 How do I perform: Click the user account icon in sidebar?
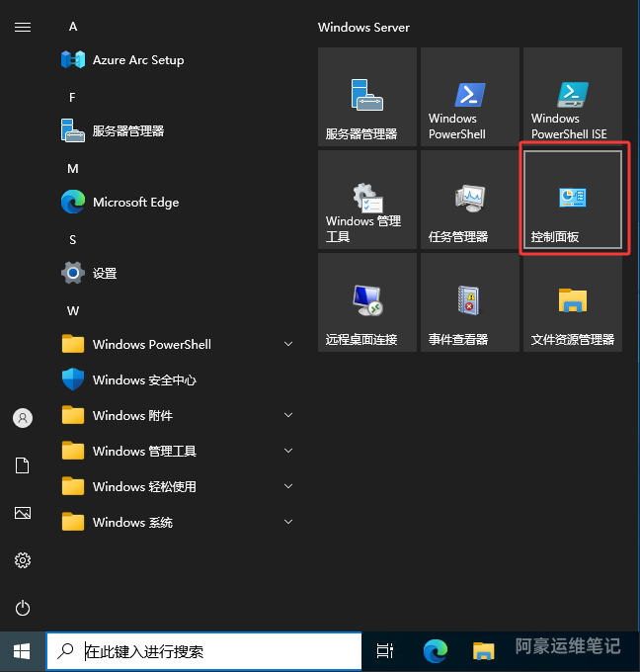click(23, 418)
